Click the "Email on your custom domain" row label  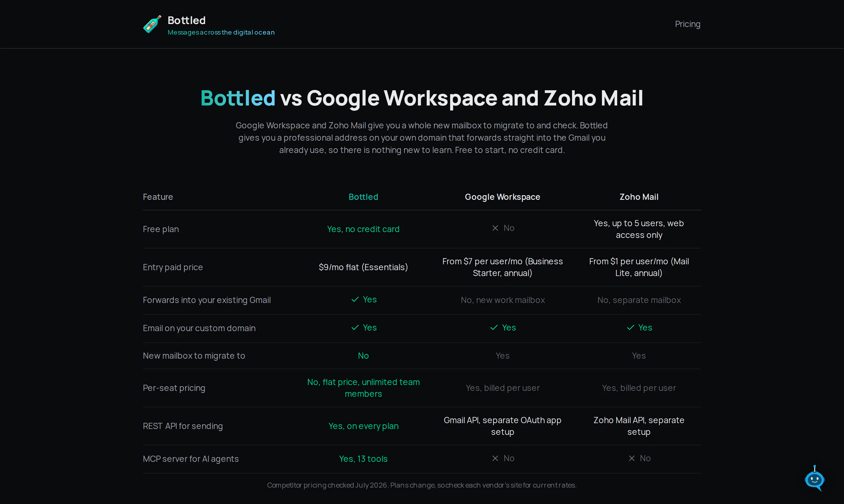pos(199,328)
